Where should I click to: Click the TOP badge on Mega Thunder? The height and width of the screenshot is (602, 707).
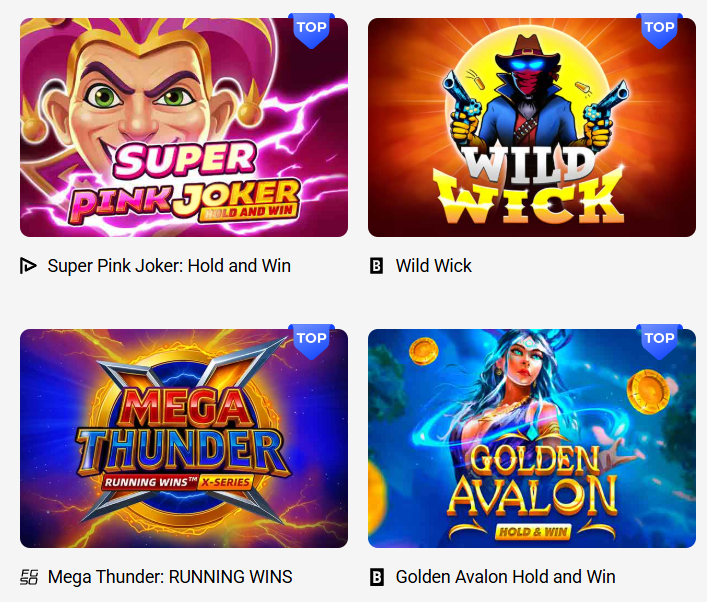(x=312, y=341)
